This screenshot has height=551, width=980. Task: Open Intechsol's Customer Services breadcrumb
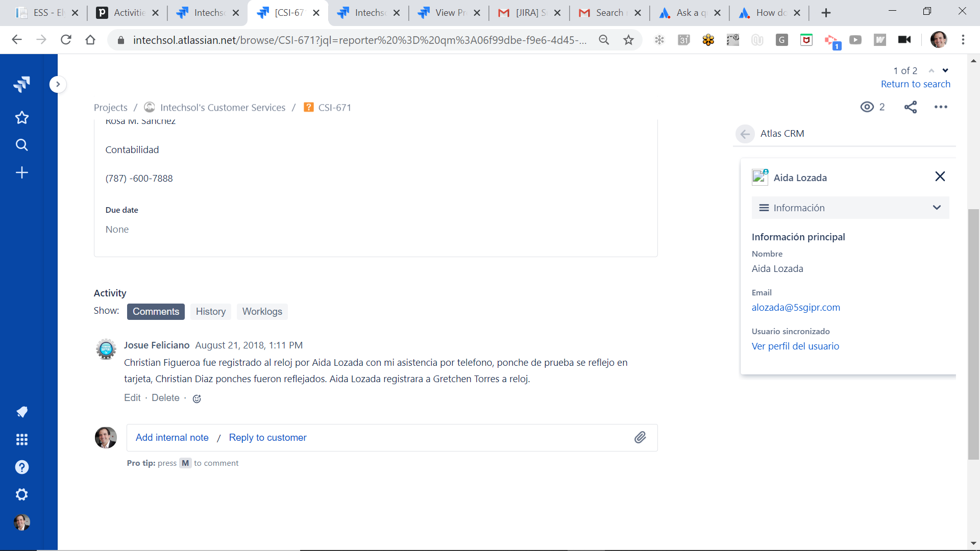coord(223,108)
